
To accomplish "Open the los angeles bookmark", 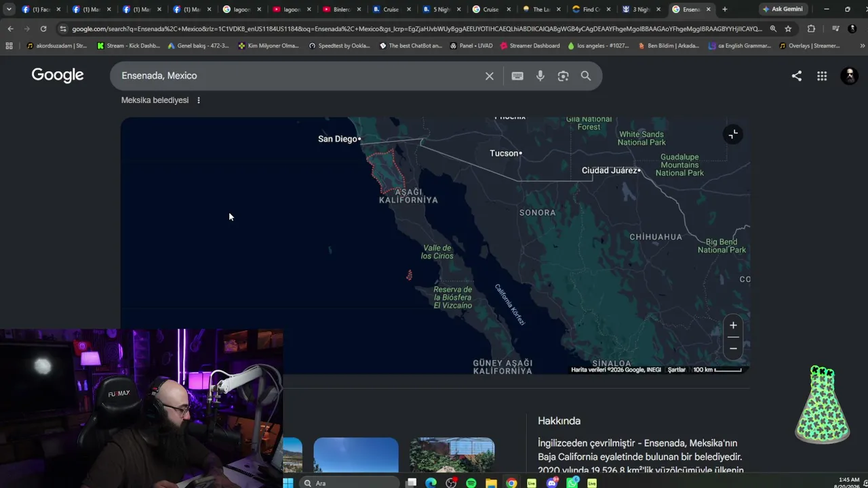I will pos(598,46).
